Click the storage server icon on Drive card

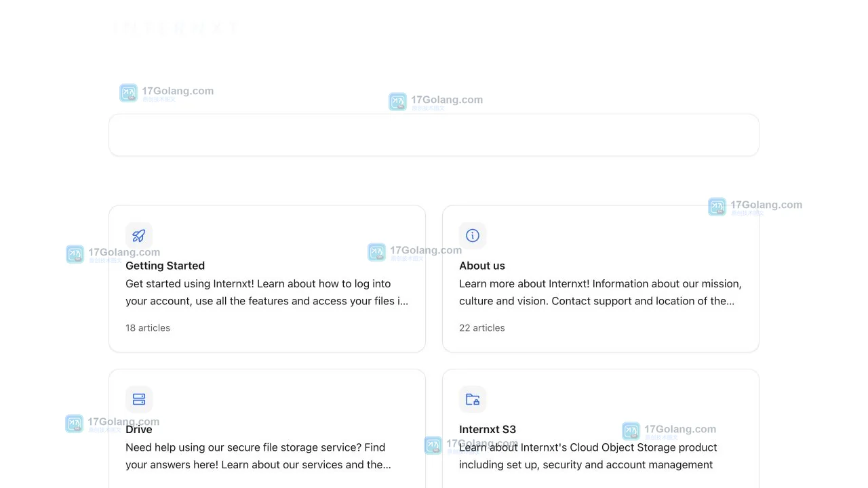pos(139,399)
